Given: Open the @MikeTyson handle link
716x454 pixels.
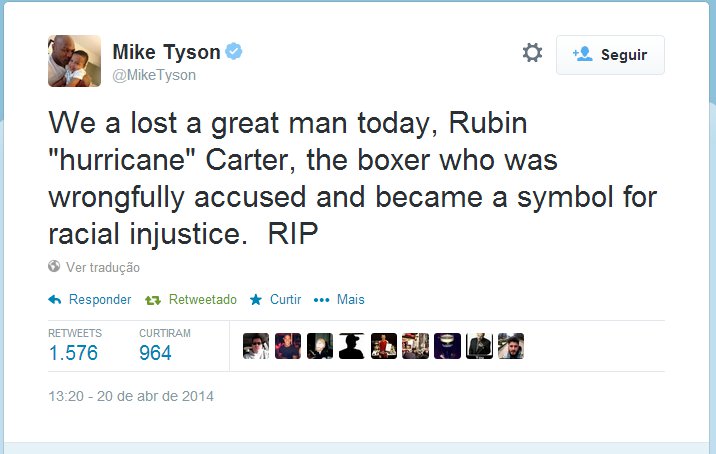Looking at the screenshot, I should click(x=153, y=75).
